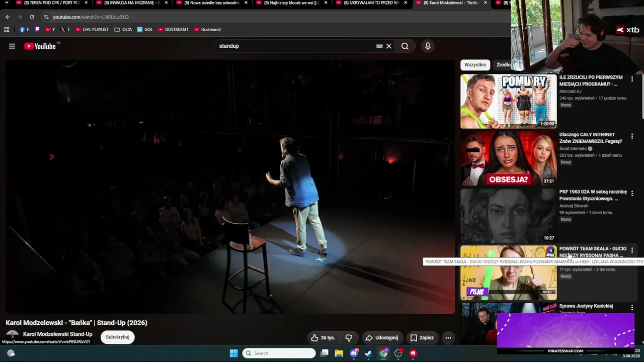Viewport: 644px width, 362px height.
Task: Open the X (Twitter) bookmark
Action: pyautogui.click(x=65, y=30)
